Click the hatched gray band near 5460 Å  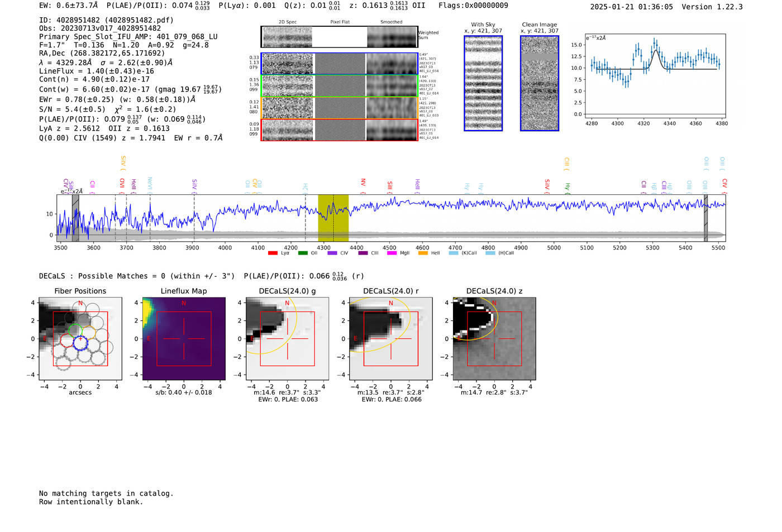click(705, 218)
